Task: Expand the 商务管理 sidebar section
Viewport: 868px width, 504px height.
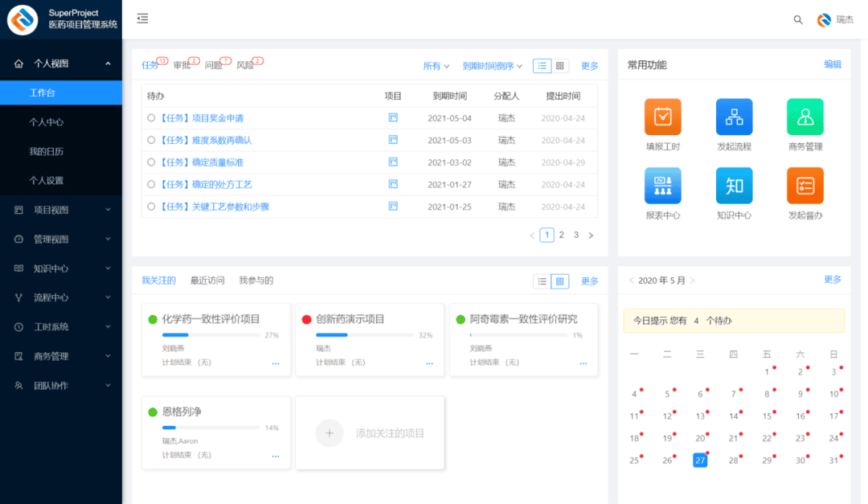Action: 61,356
